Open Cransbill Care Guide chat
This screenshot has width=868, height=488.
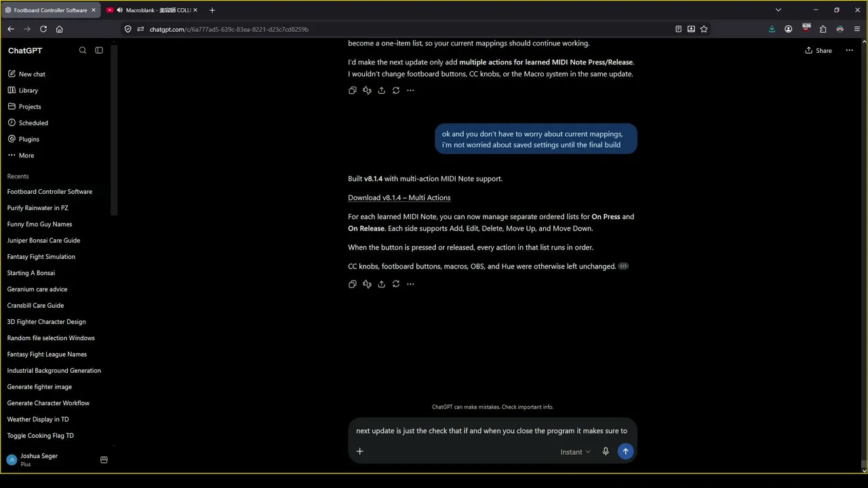35,306
